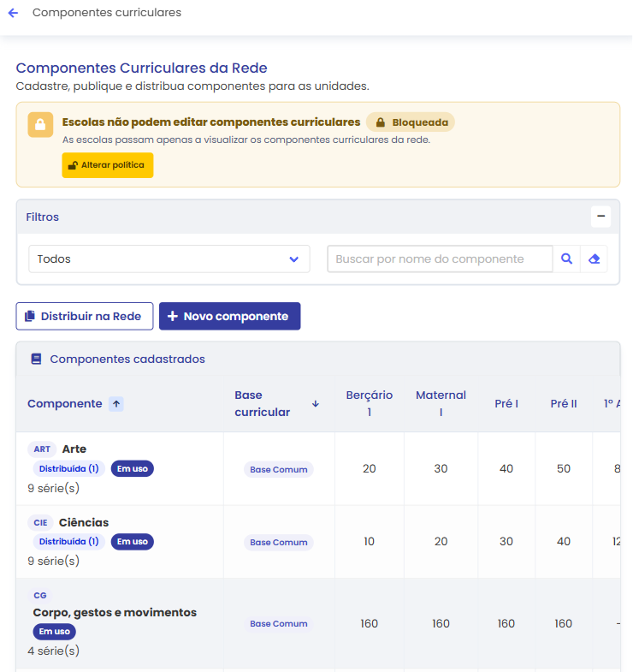633x672 pixels.
Task: Click the Bloqueada status badge
Action: pyautogui.click(x=411, y=122)
